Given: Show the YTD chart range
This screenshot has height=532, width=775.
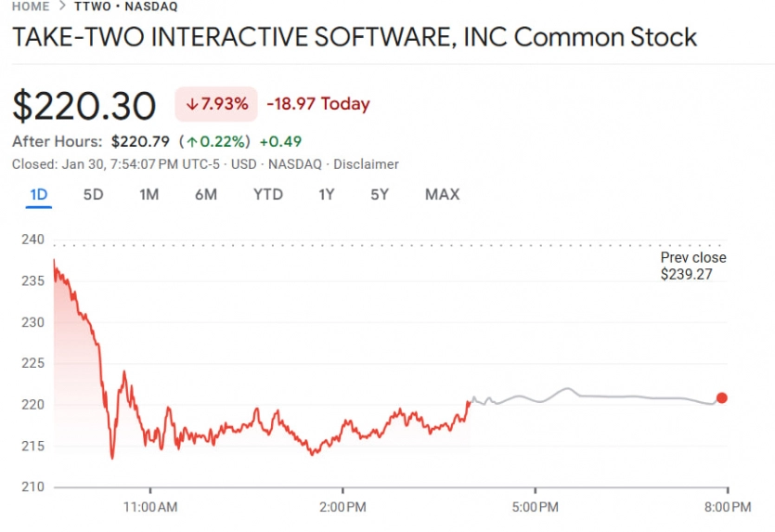Looking at the screenshot, I should [x=268, y=195].
